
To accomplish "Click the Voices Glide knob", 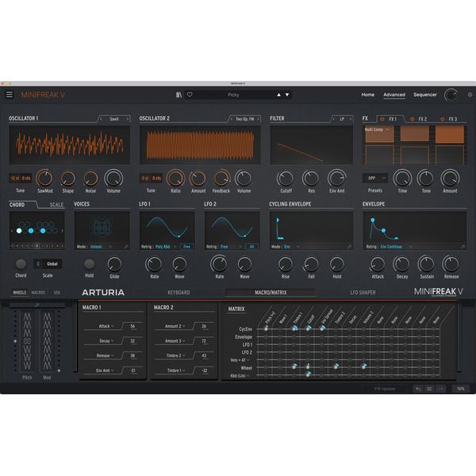I will (114, 264).
